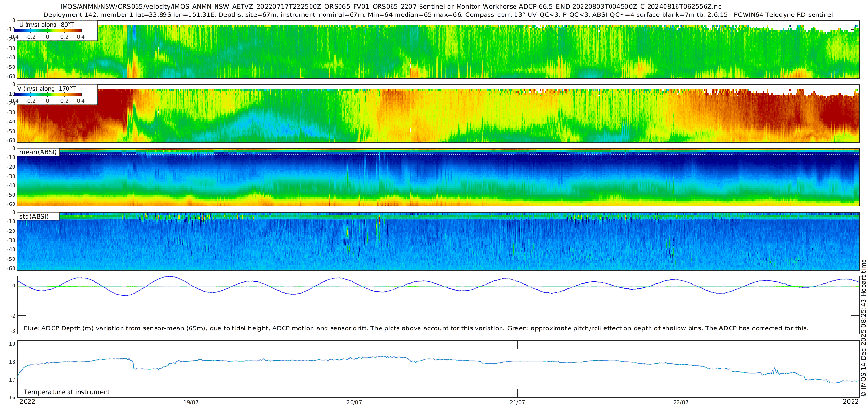Click the U velocity colorbar
The height and width of the screenshot is (410, 868).
coord(47,30)
